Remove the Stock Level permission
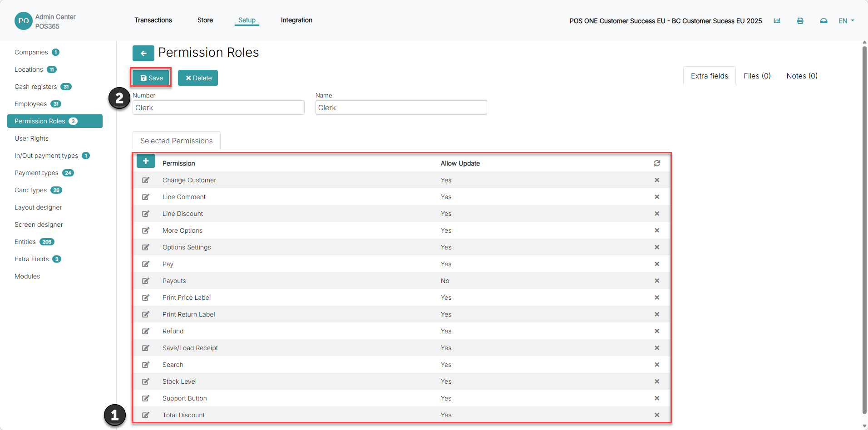868x430 pixels. coord(657,381)
